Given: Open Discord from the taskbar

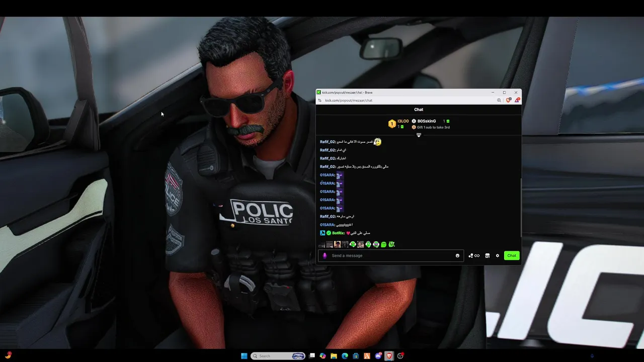Looking at the screenshot, I should [378, 356].
